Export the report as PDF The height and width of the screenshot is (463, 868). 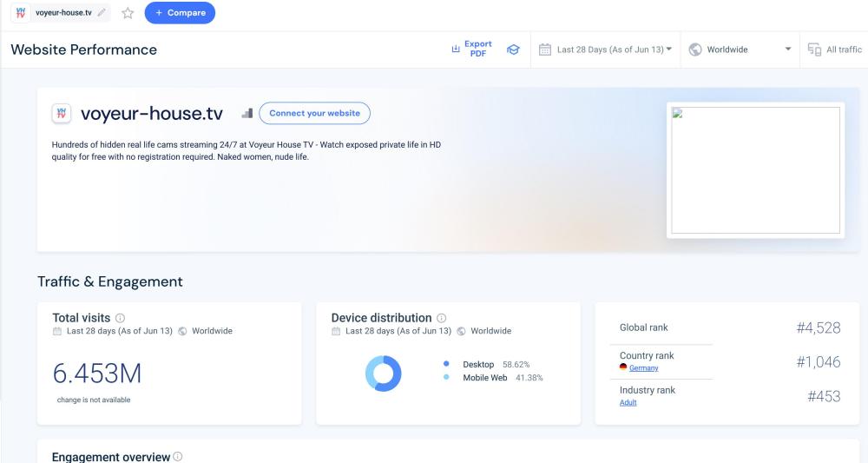pos(470,49)
